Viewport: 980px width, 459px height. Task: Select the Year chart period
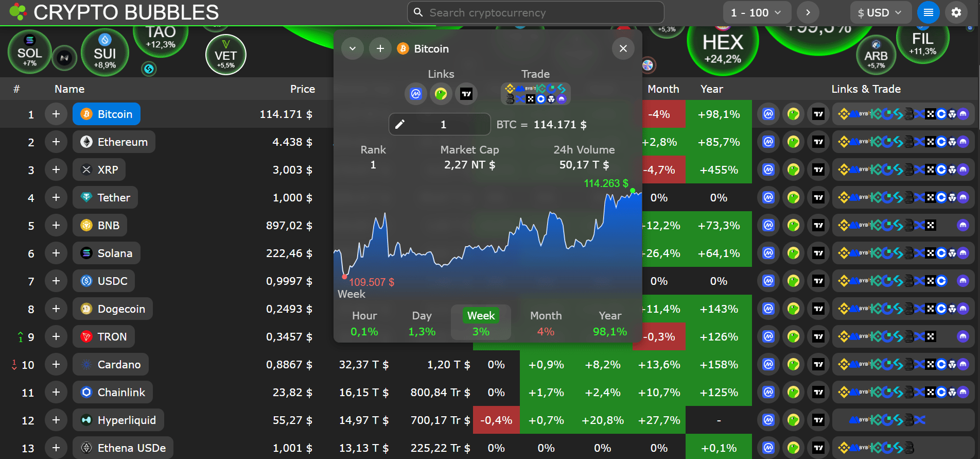pos(610,323)
